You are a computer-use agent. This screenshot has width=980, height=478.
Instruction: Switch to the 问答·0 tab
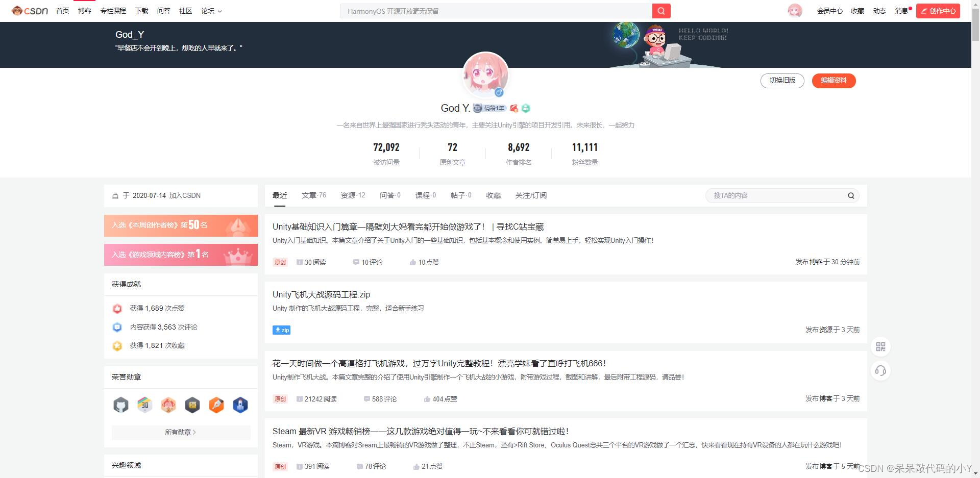click(390, 195)
